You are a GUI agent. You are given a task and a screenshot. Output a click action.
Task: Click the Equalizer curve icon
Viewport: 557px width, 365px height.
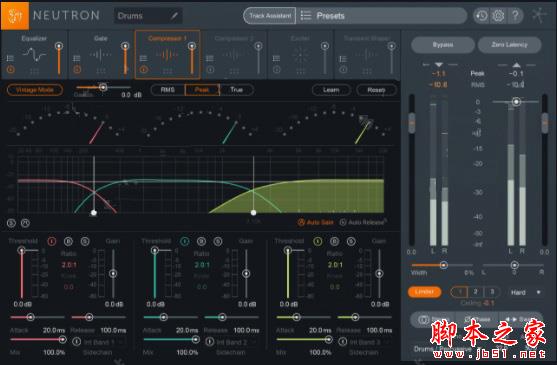point(34,55)
